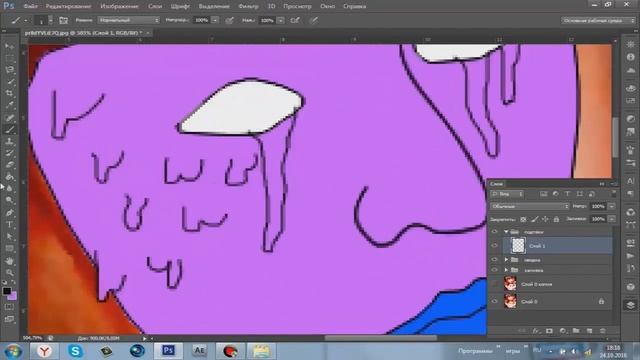
Task: Select the Eraser tool
Action: point(10,165)
